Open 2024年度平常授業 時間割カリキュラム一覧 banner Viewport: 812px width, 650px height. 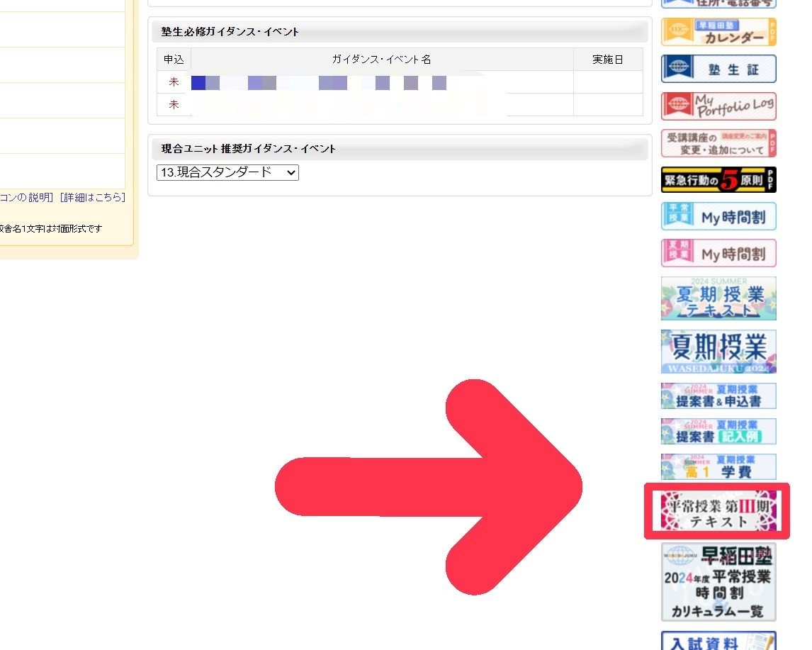(x=718, y=583)
